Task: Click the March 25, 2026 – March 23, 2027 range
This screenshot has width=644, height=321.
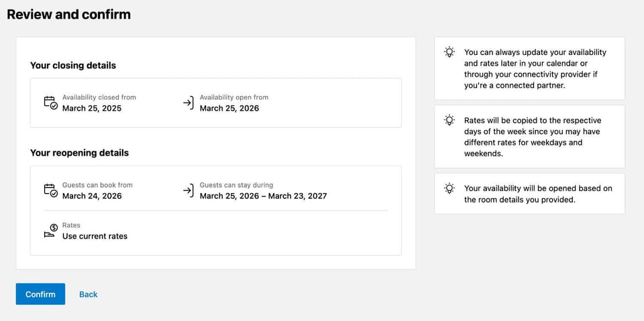Action: pos(263,196)
